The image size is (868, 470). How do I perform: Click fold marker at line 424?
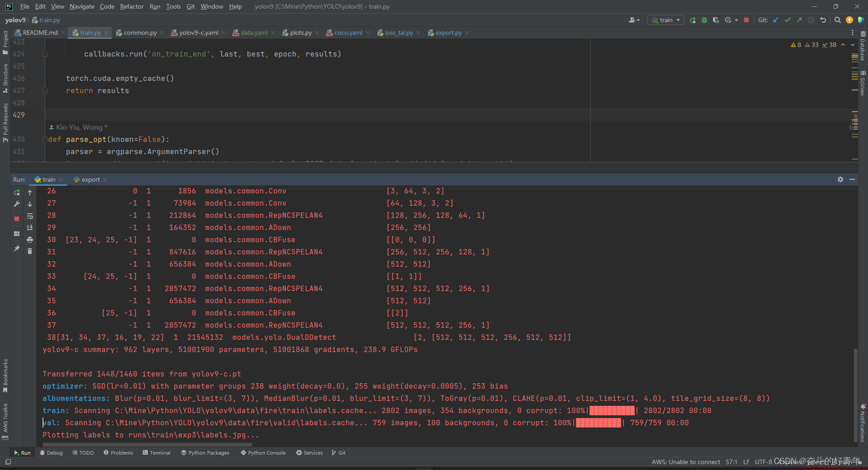tap(45, 54)
